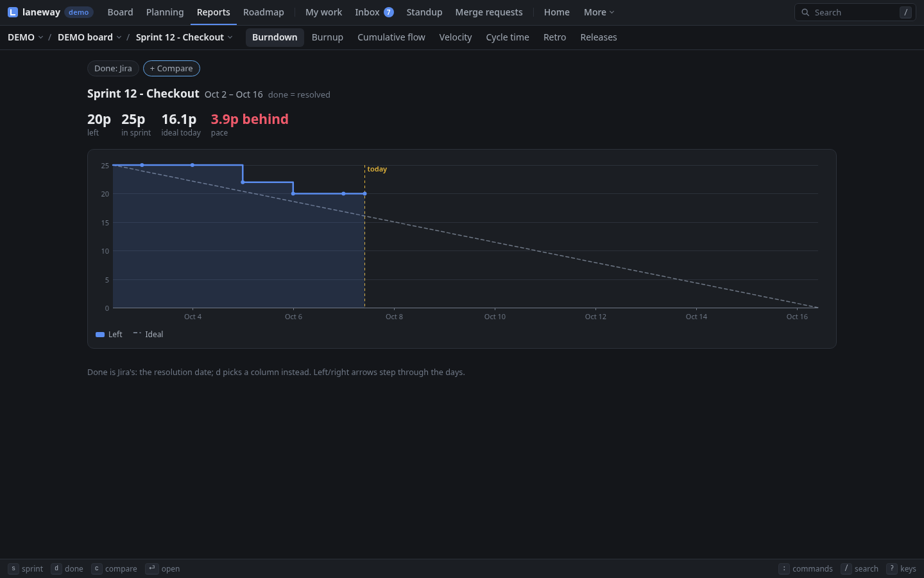Click the slash search key in footer
Screen dimensions: 924x578
point(846,568)
